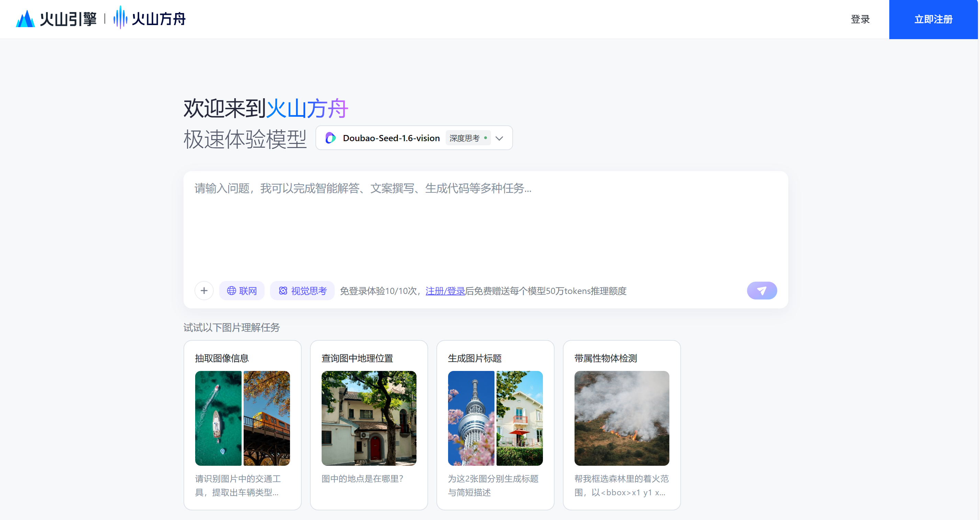
Task: Click the 火山引擎 logo icon
Action: point(25,19)
